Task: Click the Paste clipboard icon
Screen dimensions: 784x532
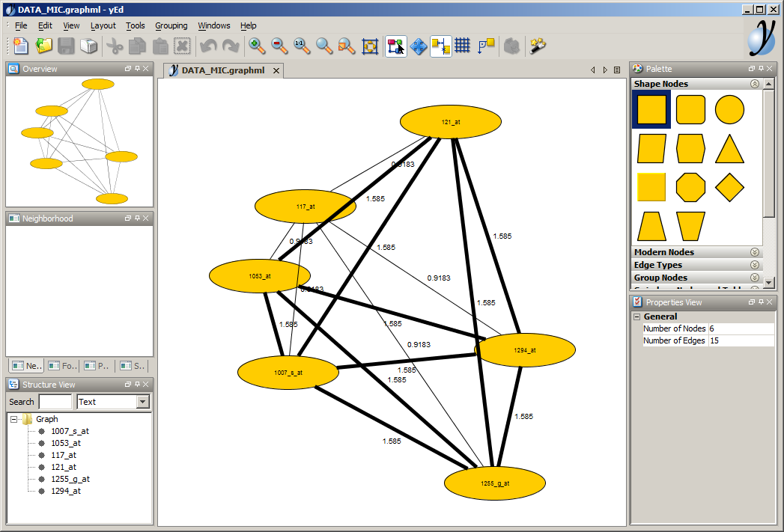Action: coord(159,46)
